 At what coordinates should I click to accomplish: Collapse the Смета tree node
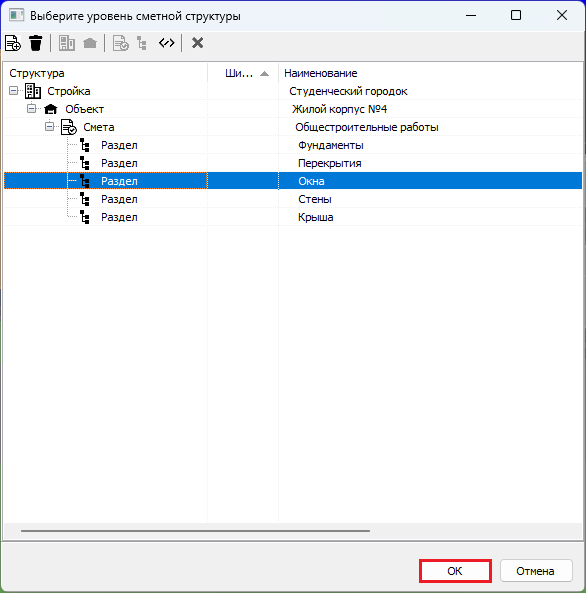pos(50,127)
